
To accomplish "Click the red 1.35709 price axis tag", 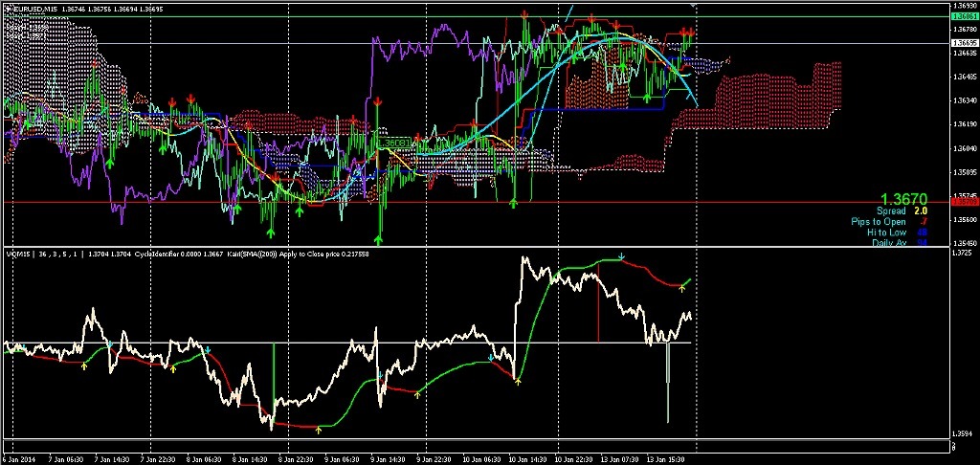I will 965,202.
